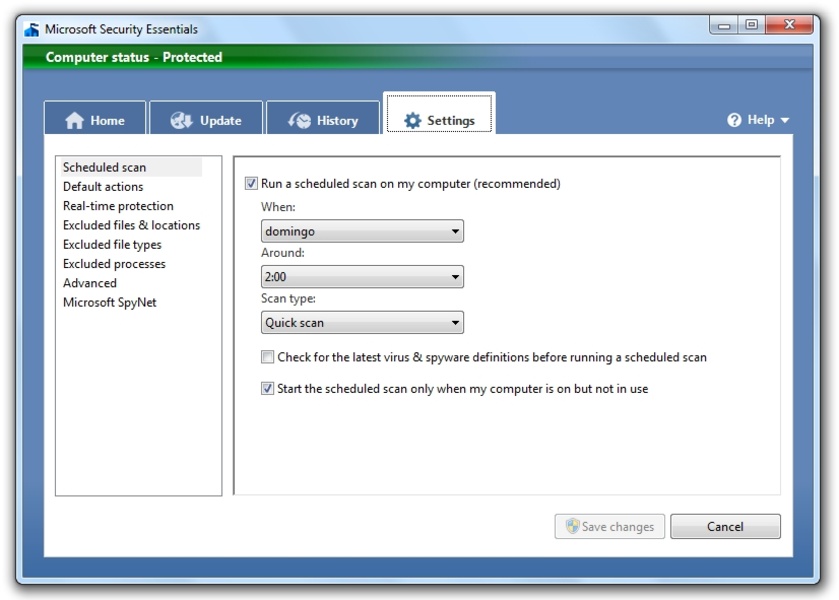Switch to the History tab
Screen dimensions: 839x600
(x=323, y=118)
